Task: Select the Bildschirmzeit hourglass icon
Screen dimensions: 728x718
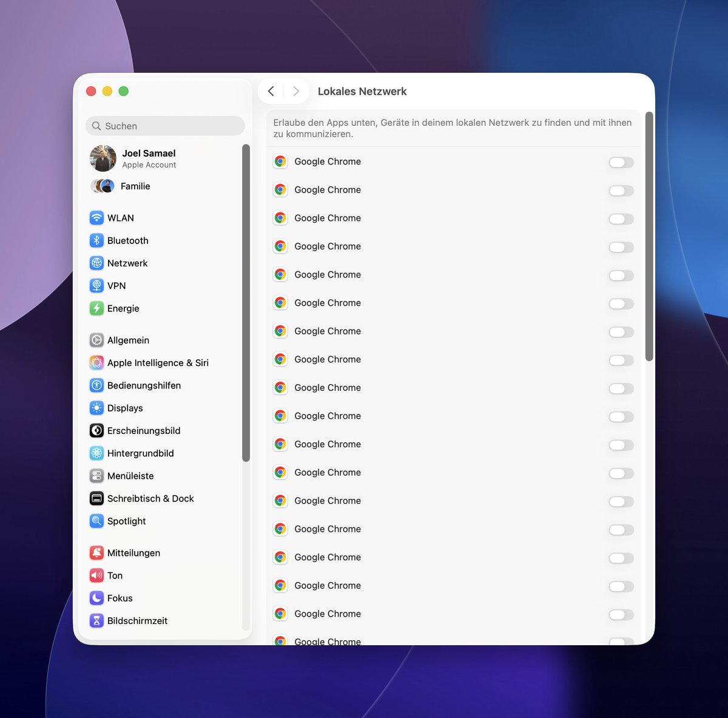Action: coord(96,620)
